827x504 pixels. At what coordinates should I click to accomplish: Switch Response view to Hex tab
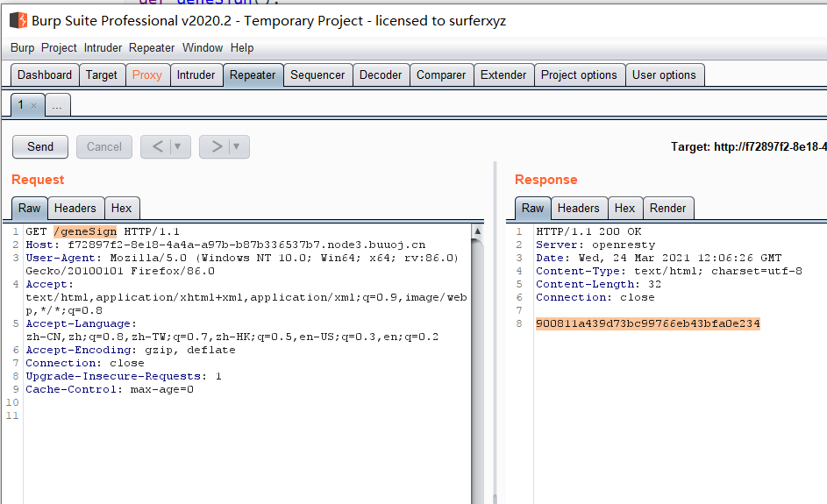click(625, 209)
